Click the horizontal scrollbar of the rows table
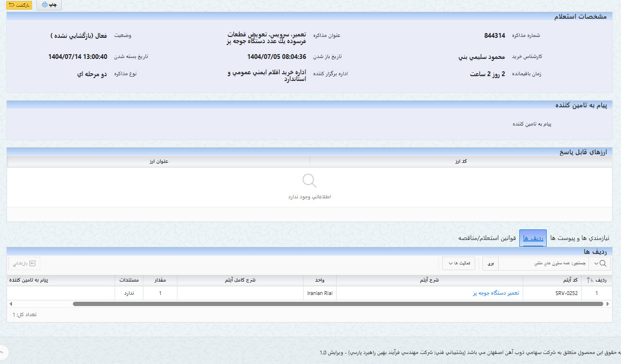621x364 pixels. tap(336, 304)
